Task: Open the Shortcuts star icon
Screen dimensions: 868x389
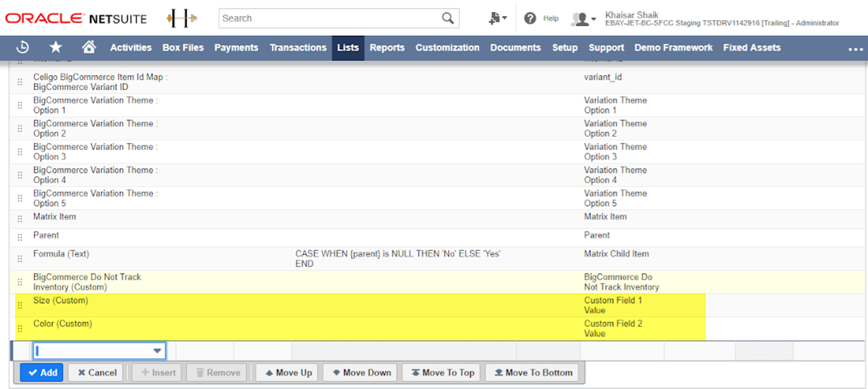Action: (x=56, y=47)
